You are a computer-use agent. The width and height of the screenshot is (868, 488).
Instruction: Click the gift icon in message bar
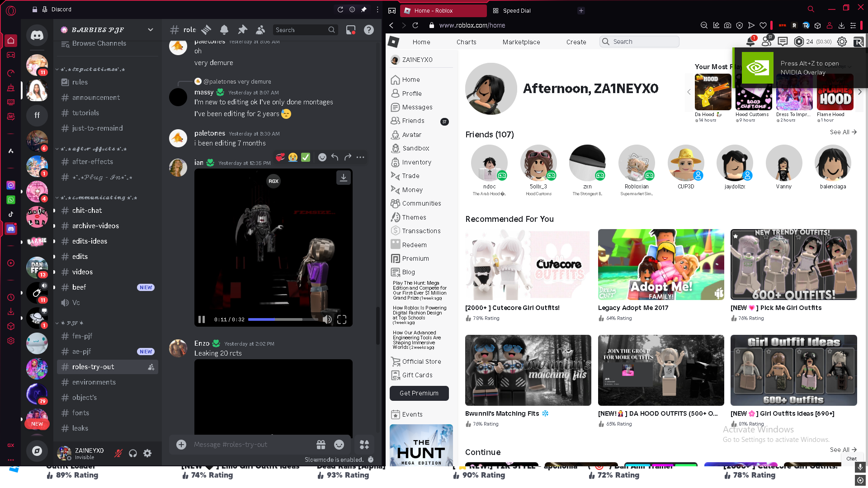click(x=321, y=445)
